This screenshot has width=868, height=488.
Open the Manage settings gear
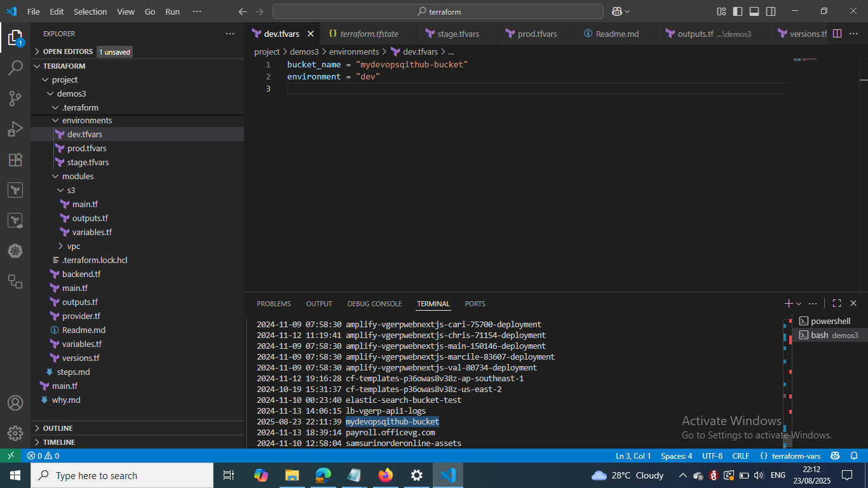click(x=15, y=433)
